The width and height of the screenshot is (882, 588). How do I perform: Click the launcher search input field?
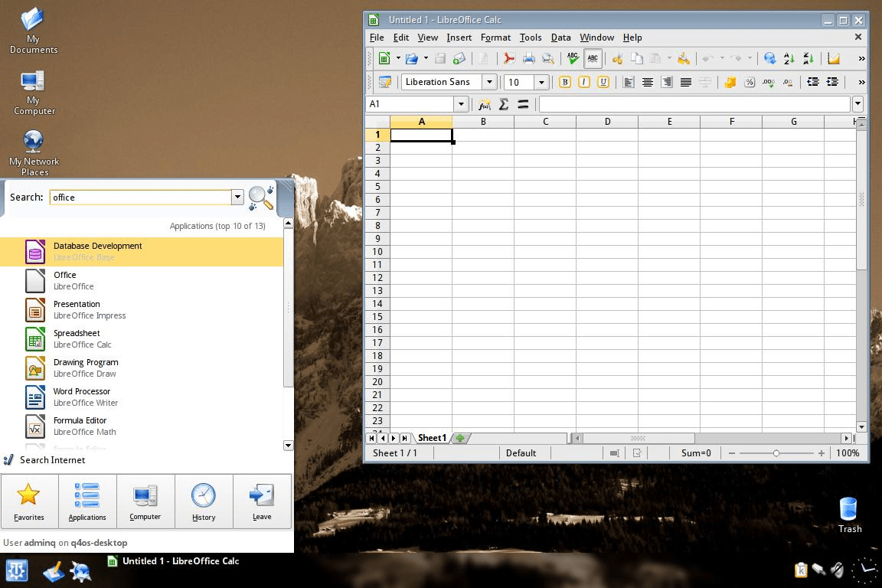pyautogui.click(x=141, y=197)
